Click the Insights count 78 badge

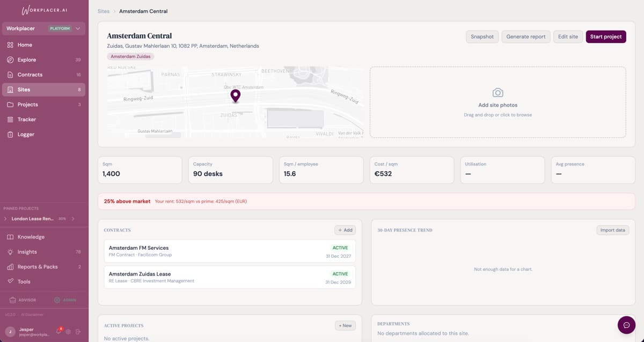click(78, 252)
